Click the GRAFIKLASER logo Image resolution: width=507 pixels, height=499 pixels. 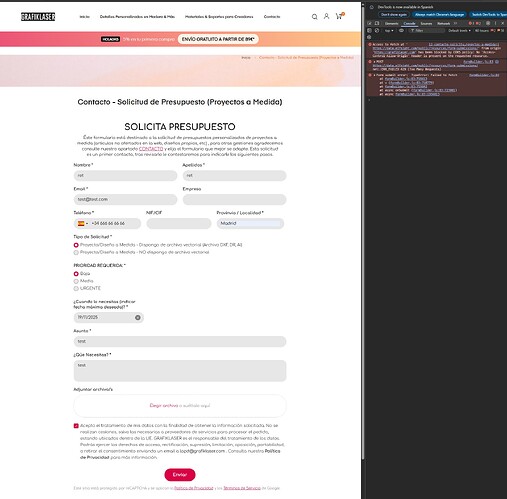[x=38, y=16]
